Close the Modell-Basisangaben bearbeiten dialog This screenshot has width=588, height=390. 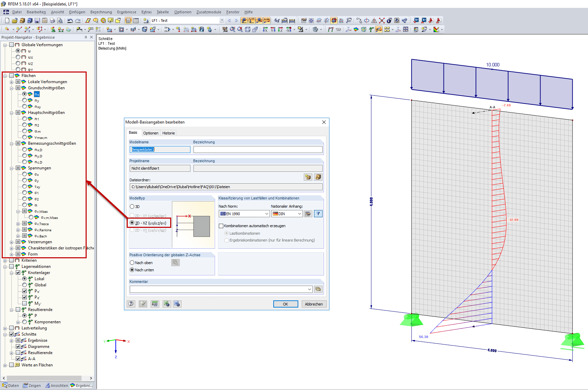(324, 122)
